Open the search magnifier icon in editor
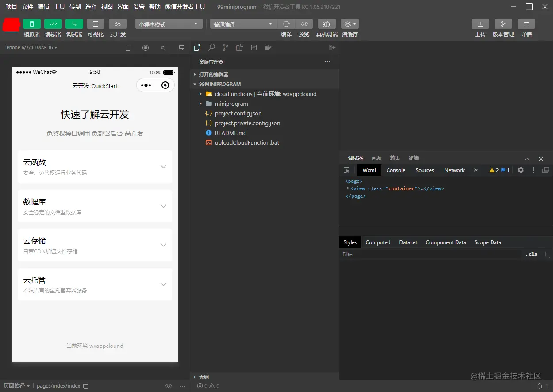This screenshot has height=392, width=553. (211, 47)
